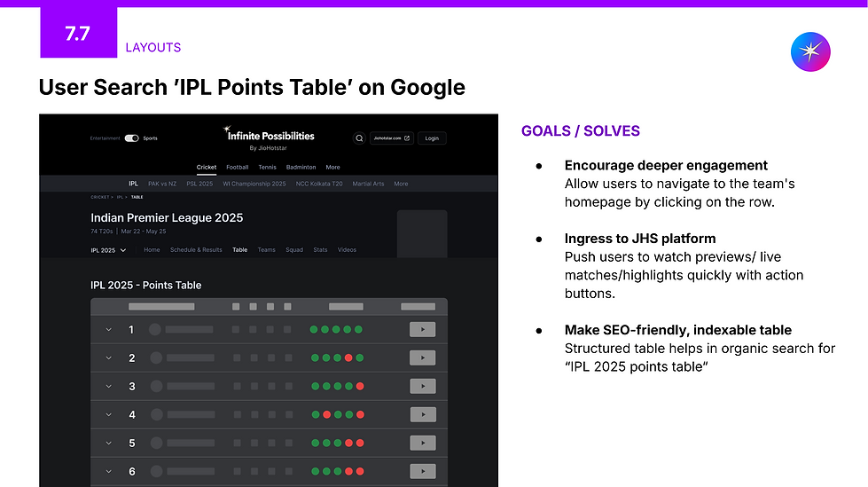Expand row 1 of points table
This screenshot has height=487, width=868.
108,330
